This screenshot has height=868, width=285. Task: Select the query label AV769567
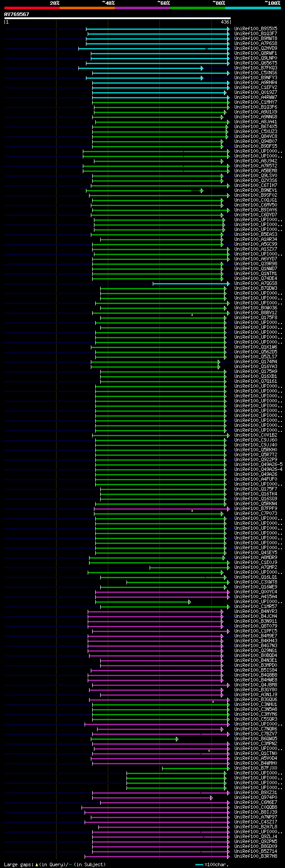click(x=17, y=14)
